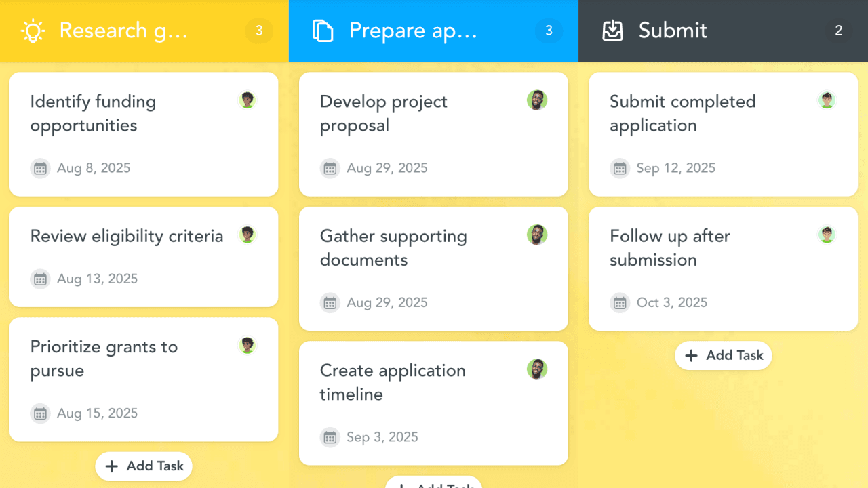Add a task to the Research column
The width and height of the screenshot is (868, 488).
(x=144, y=466)
